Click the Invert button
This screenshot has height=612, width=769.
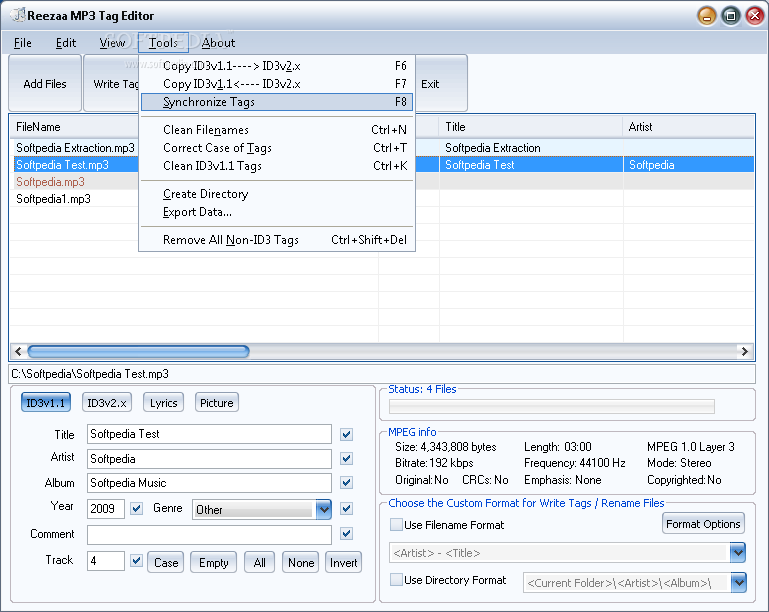[343, 562]
